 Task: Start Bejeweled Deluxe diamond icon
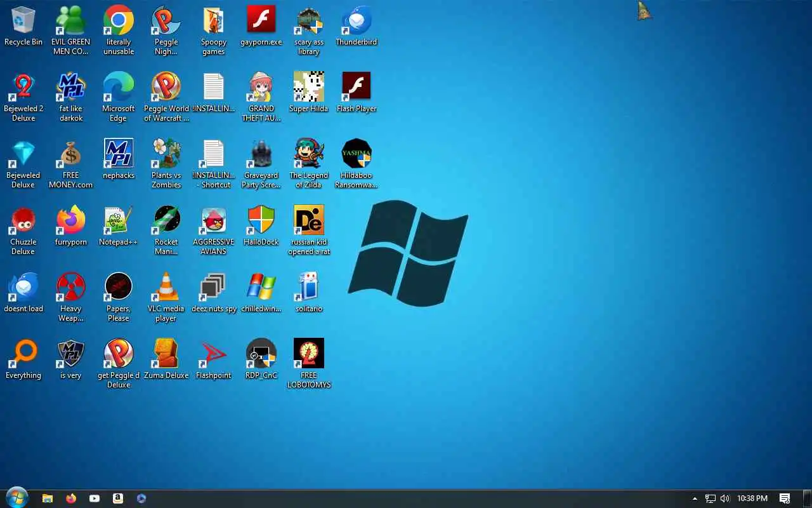23,164
